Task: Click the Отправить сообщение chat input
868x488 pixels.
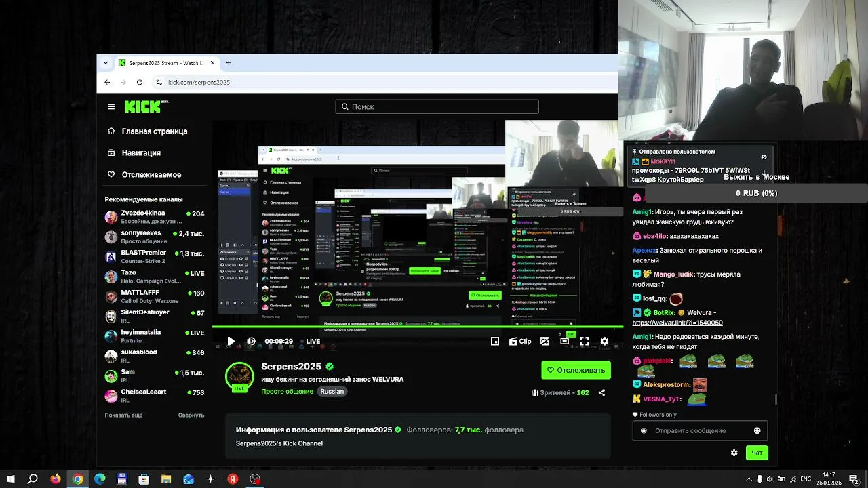Action: pos(700,430)
